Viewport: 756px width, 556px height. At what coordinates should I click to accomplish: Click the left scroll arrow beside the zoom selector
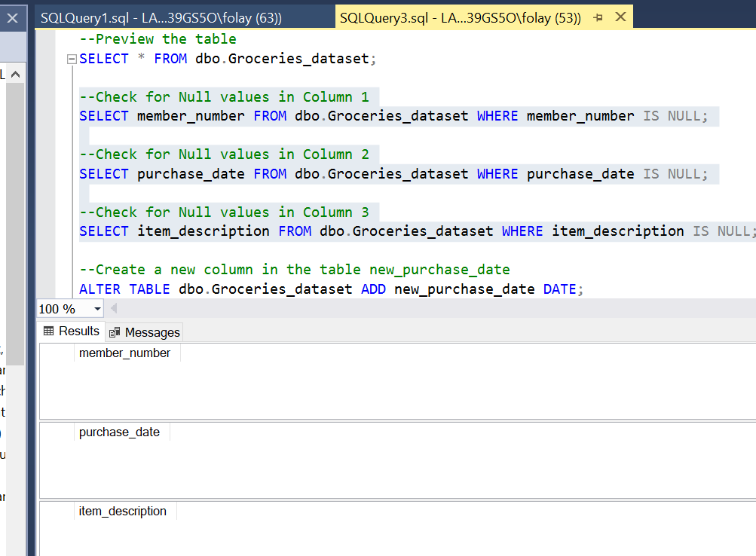click(x=112, y=309)
